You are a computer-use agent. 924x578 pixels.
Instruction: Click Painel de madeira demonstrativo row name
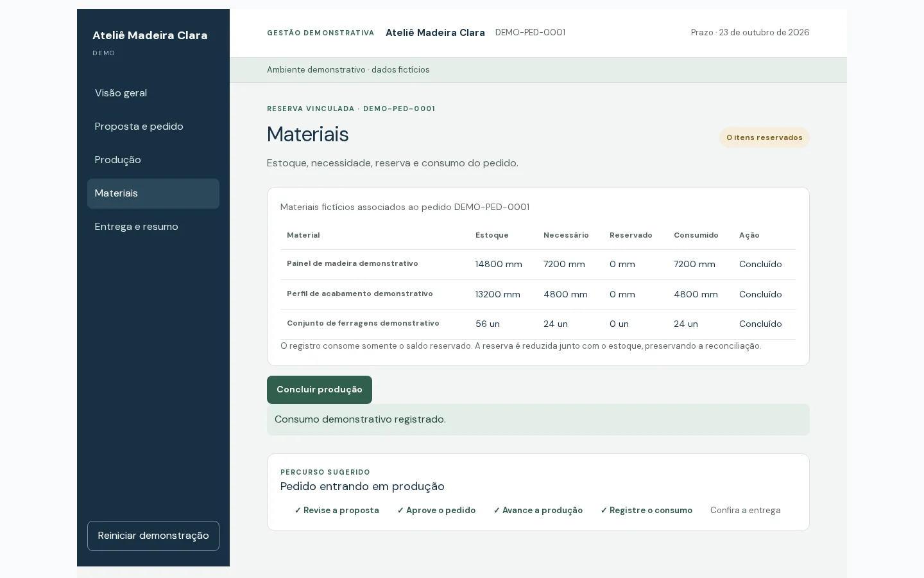click(352, 264)
